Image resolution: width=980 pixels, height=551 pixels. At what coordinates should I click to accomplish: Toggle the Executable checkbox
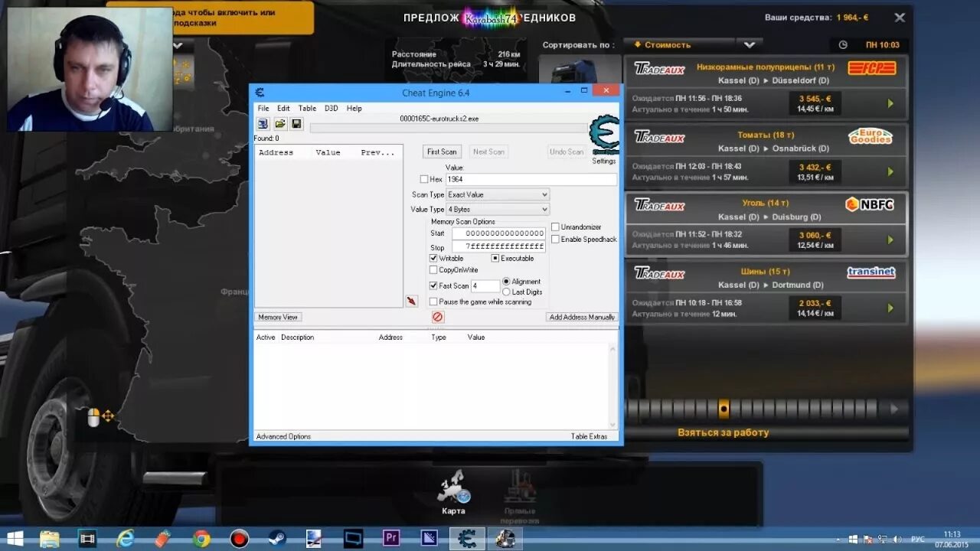(x=495, y=258)
